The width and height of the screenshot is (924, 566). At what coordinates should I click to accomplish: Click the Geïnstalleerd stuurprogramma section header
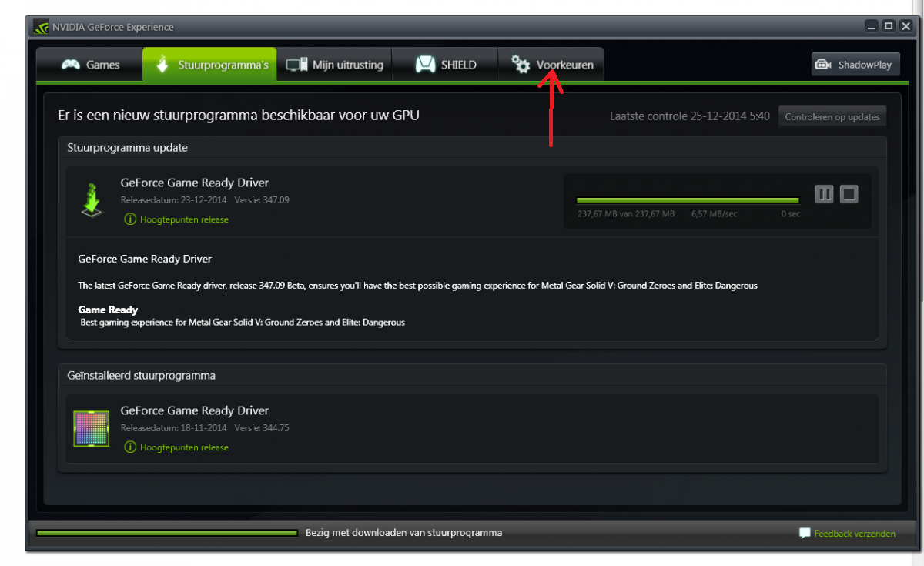(x=142, y=376)
